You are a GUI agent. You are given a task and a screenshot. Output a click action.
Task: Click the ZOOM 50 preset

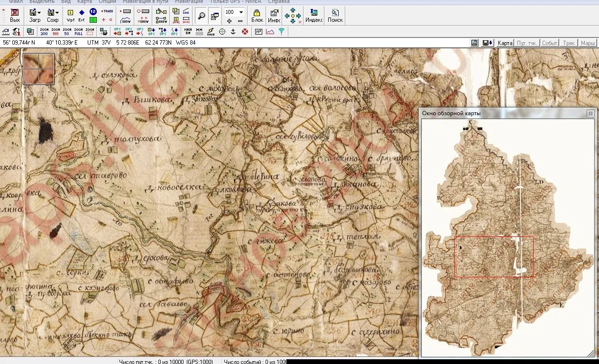pyautogui.click(x=67, y=32)
